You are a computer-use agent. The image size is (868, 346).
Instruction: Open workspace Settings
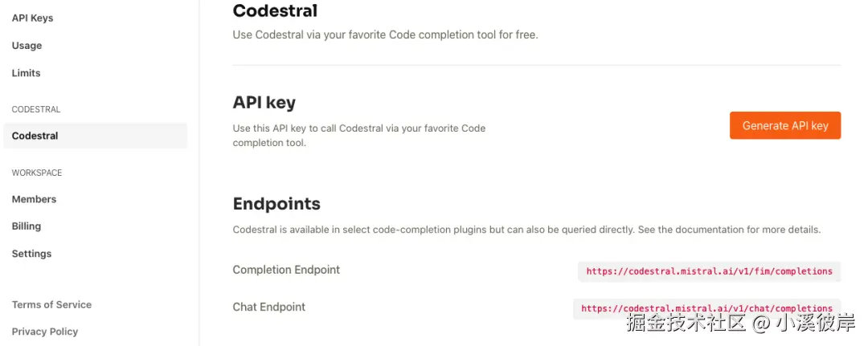pos(31,254)
